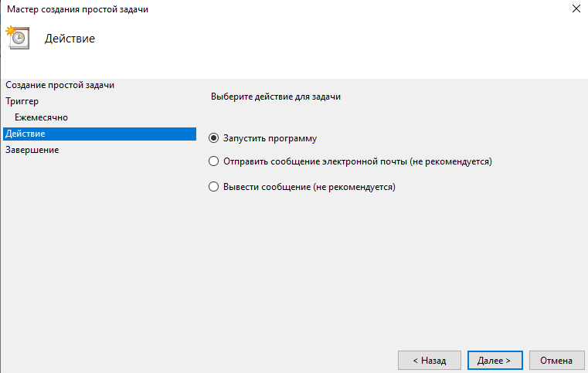The image size is (588, 373).
Task: Click the orange star on the wizard icon
Action: point(11,30)
